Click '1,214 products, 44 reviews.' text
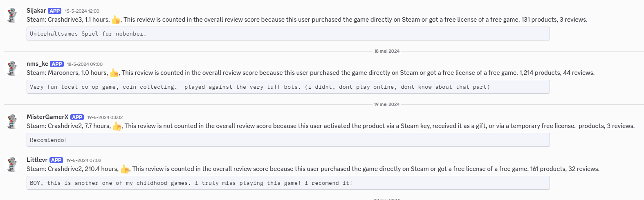The width and height of the screenshot is (644, 200). coord(557,73)
